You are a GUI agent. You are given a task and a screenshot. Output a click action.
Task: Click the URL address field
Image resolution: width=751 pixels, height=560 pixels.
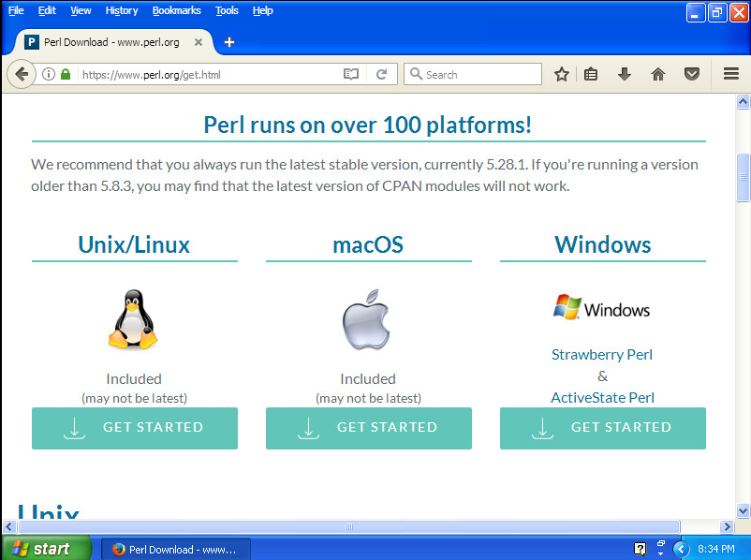211,74
